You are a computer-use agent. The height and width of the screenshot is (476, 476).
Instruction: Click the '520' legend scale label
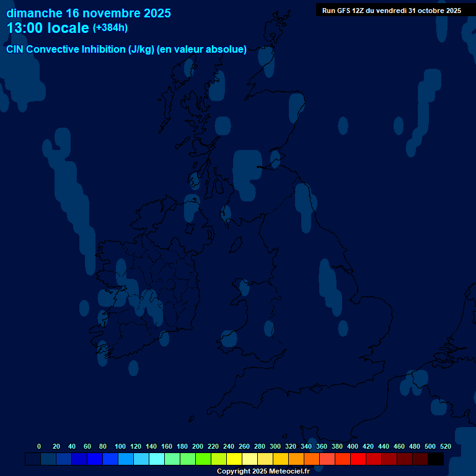445,446
